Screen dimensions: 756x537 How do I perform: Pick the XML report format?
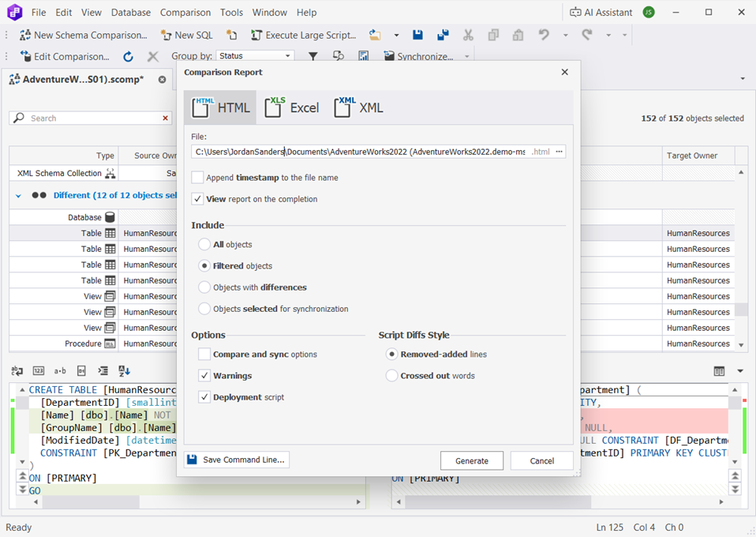(x=359, y=107)
